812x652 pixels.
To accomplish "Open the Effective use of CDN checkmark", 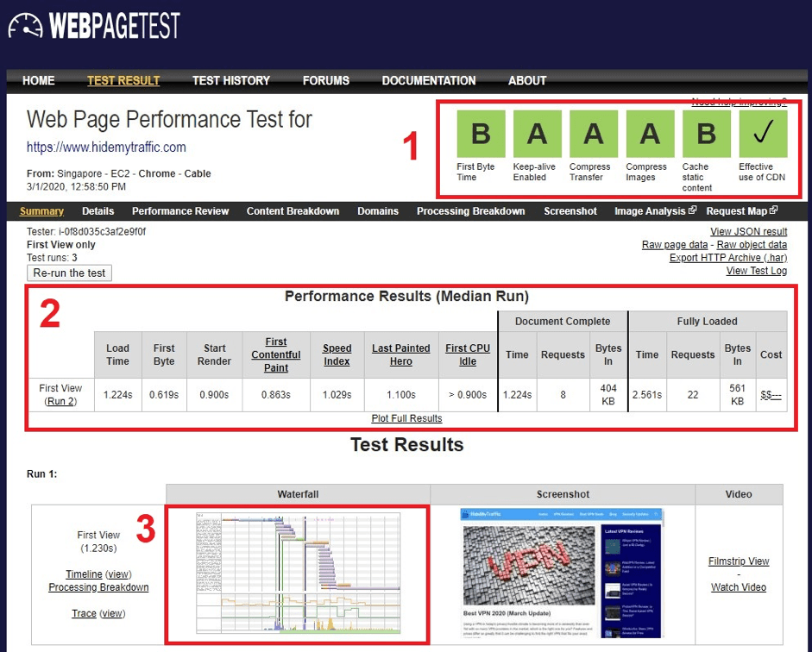I will [764, 134].
